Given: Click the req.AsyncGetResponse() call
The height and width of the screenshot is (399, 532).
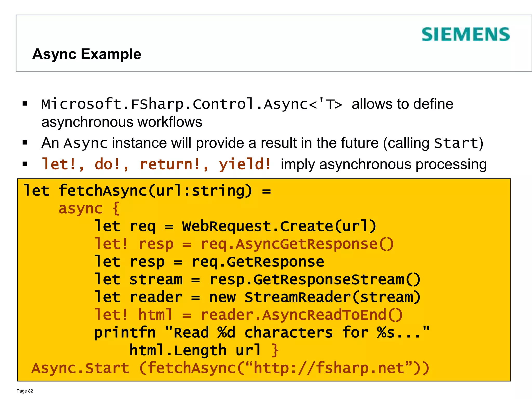Looking at the screenshot, I should tap(297, 244).
